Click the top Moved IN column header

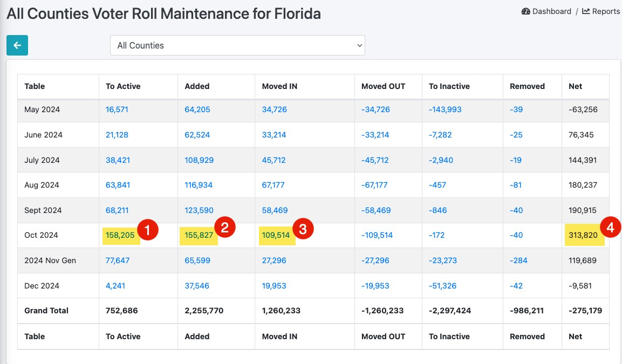[x=279, y=86]
